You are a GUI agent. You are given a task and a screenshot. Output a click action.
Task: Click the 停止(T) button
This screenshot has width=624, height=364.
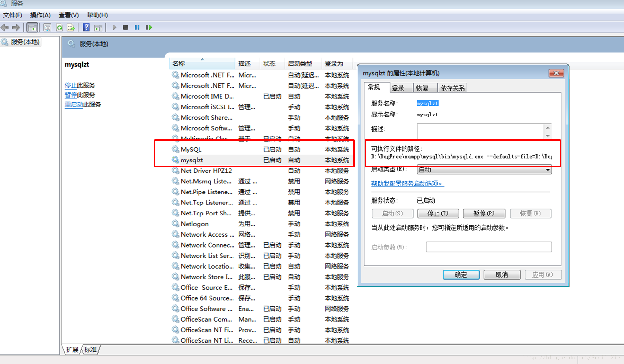pos(438,213)
